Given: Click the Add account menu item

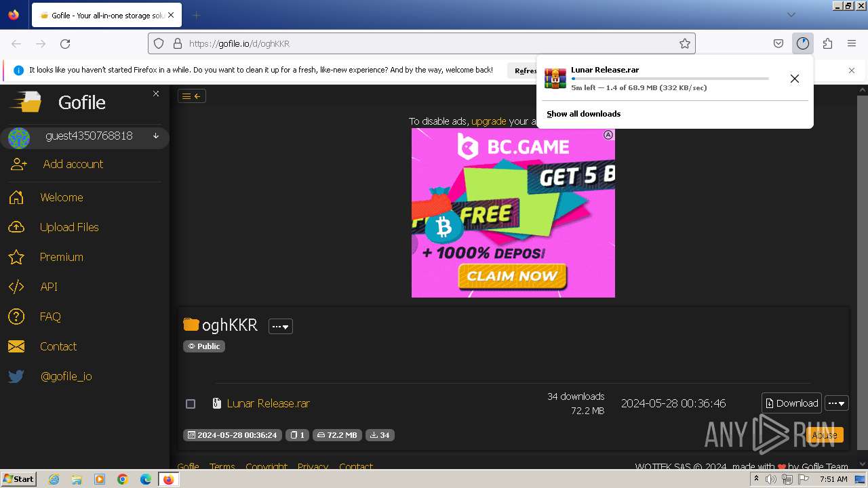Looking at the screenshot, I should click(73, 164).
